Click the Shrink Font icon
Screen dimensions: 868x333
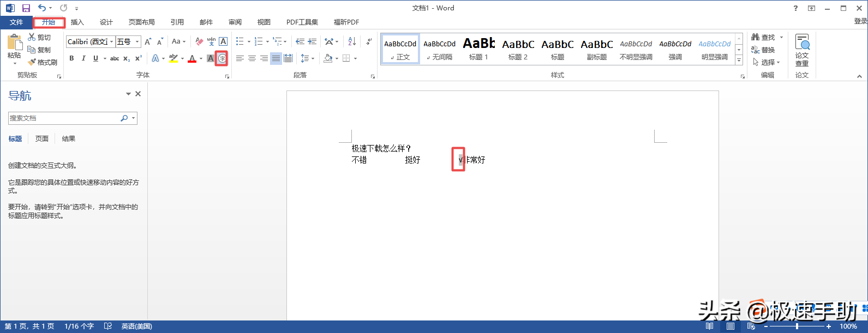point(160,41)
